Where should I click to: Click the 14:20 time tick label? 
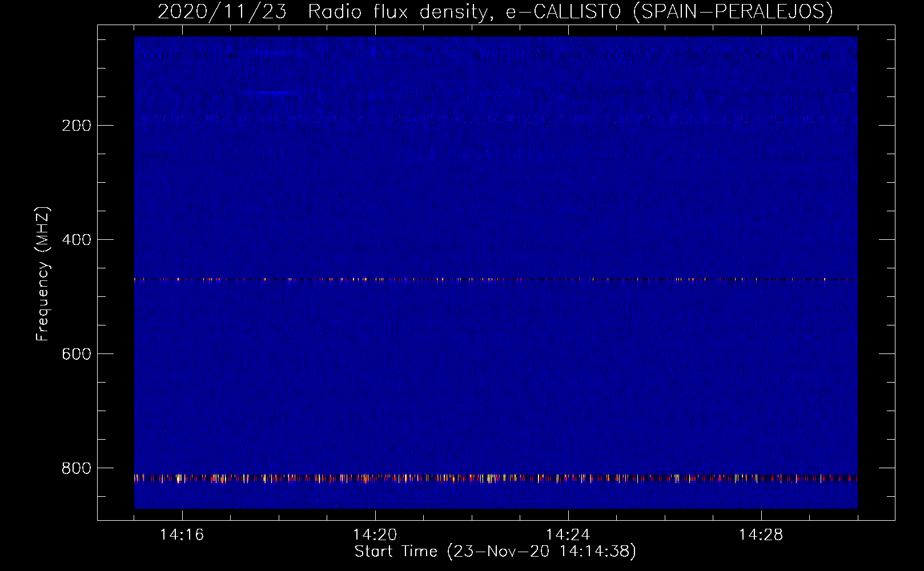(375, 535)
